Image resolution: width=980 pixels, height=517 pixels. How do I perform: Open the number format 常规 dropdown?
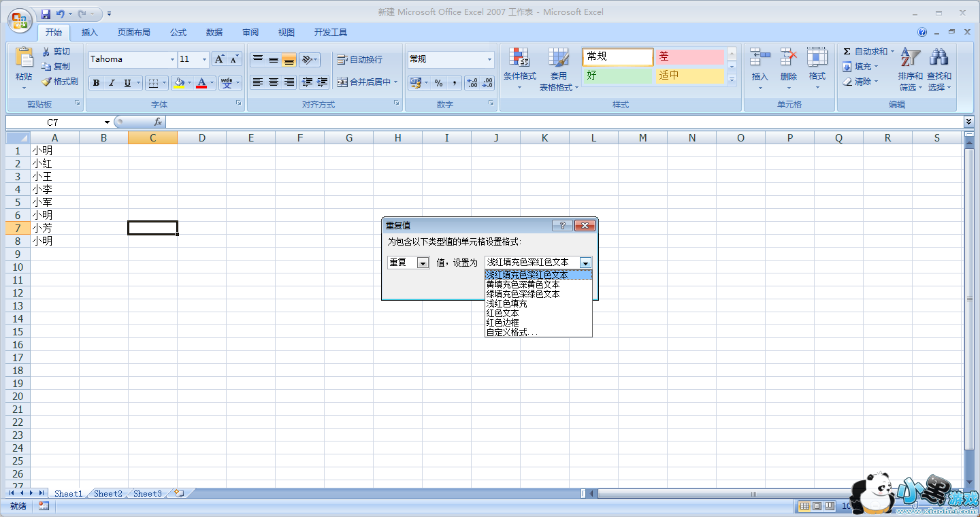(489, 60)
